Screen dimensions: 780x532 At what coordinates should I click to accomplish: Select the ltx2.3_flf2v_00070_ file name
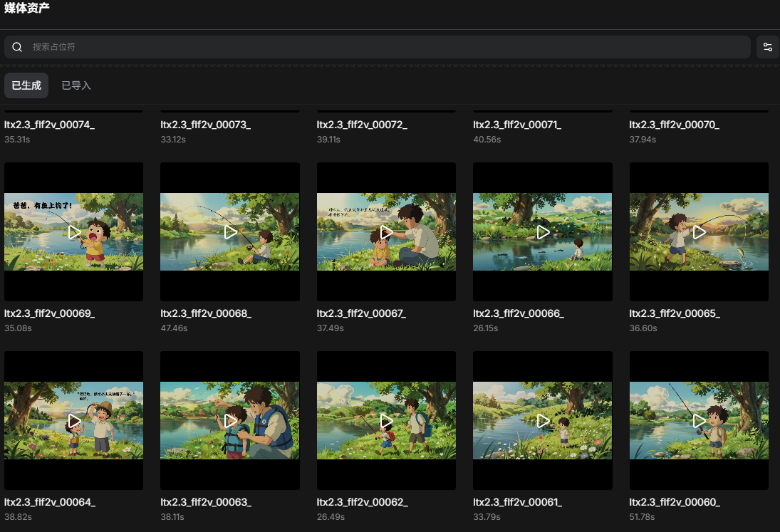tap(675, 125)
